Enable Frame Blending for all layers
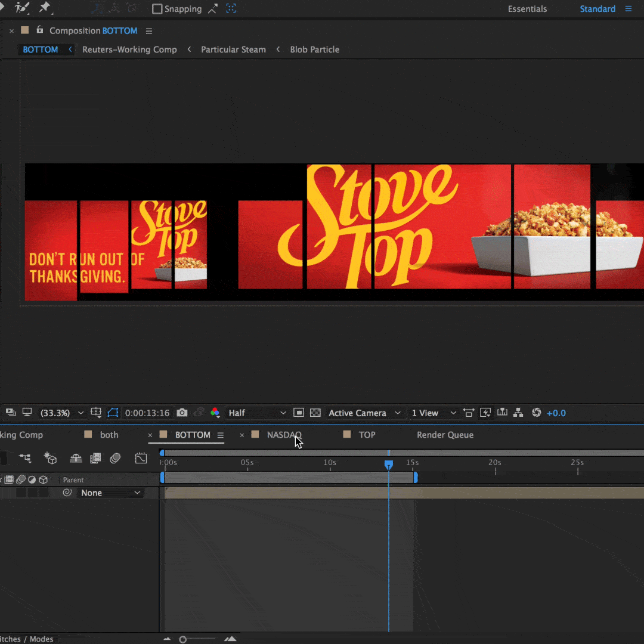 click(95, 457)
